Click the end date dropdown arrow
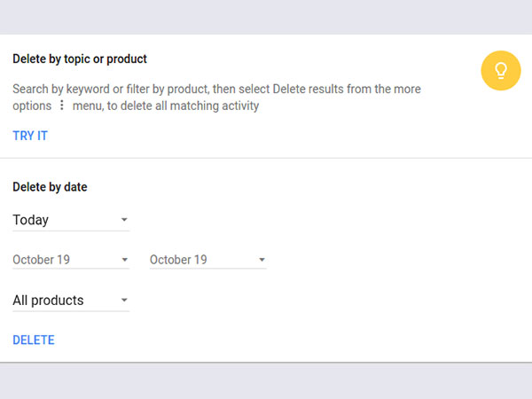The width and height of the screenshot is (532, 399). tap(262, 260)
